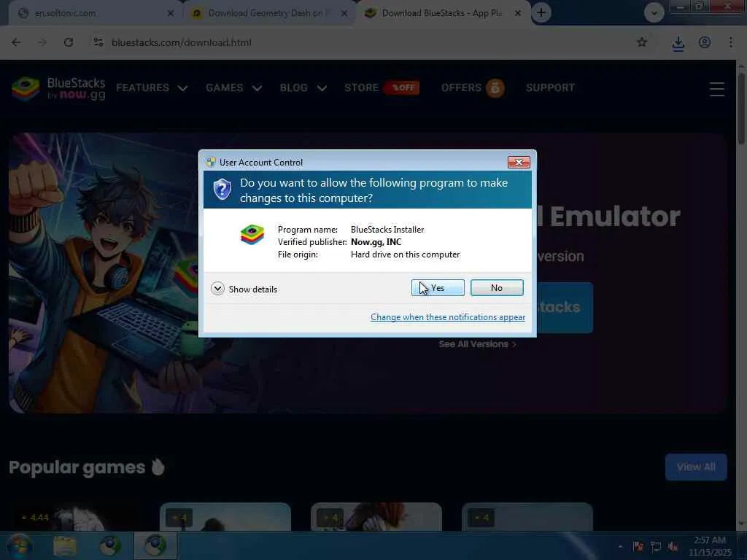Image resolution: width=747 pixels, height=560 pixels.
Task: Close the Download Geometry Dash tab
Action: pos(344,13)
